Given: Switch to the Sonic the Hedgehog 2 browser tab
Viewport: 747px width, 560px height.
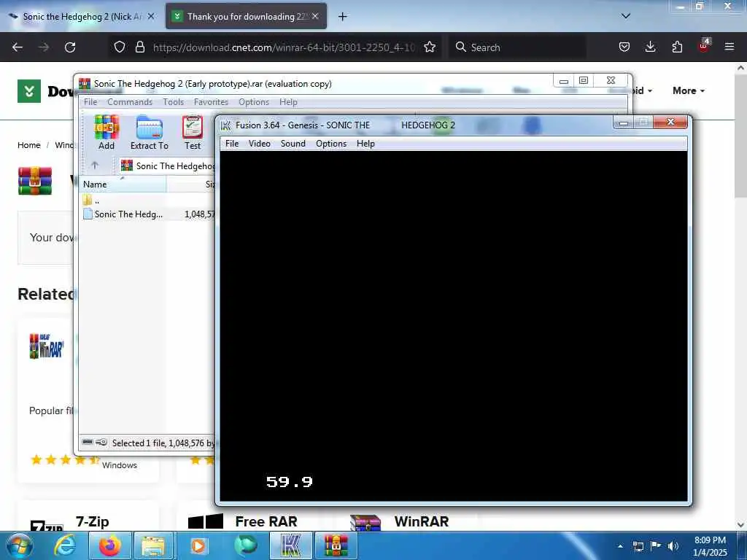Looking at the screenshot, I should click(81, 17).
